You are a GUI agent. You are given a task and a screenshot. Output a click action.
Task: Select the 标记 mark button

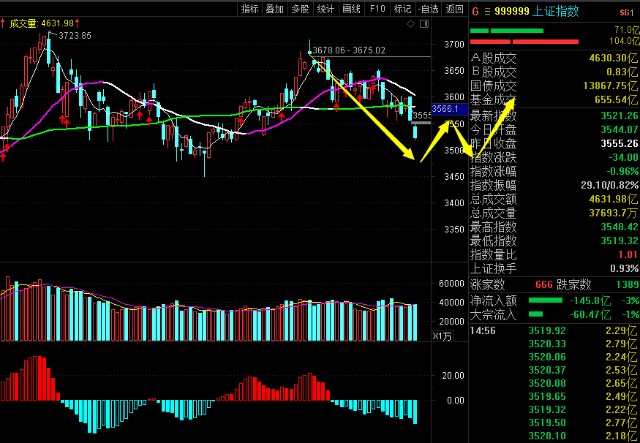[402, 8]
